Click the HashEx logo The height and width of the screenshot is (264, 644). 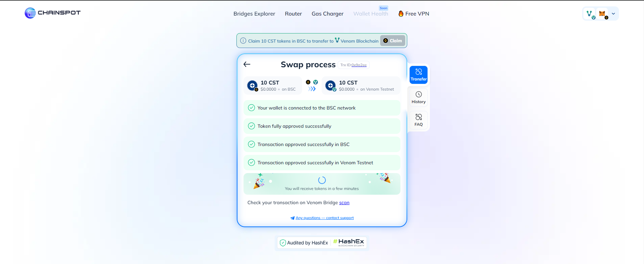349,242
